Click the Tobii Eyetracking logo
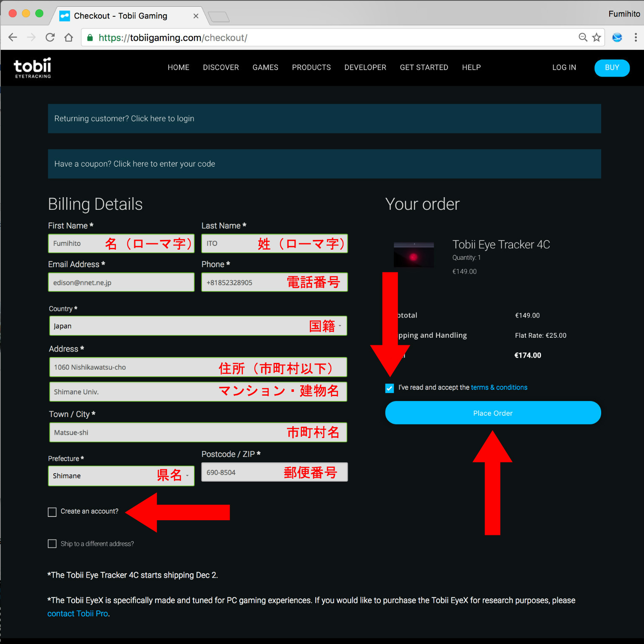Viewport: 644px width, 644px height. coord(32,68)
